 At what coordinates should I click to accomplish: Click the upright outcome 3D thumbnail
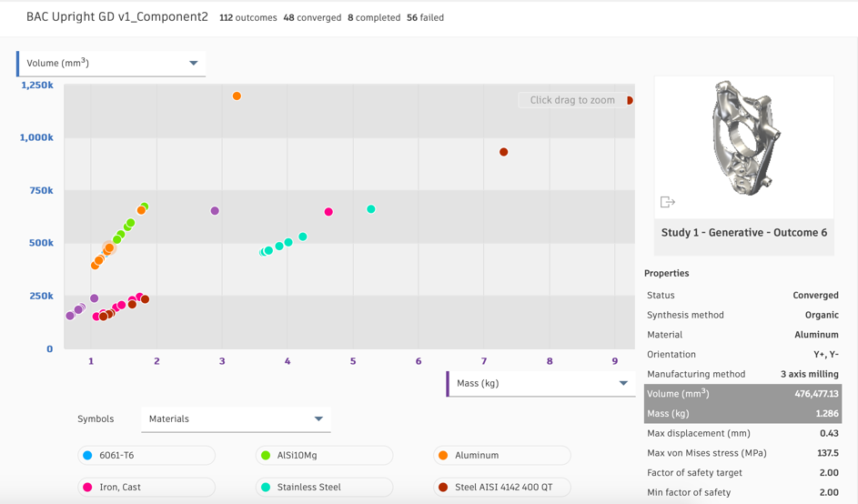[743, 141]
